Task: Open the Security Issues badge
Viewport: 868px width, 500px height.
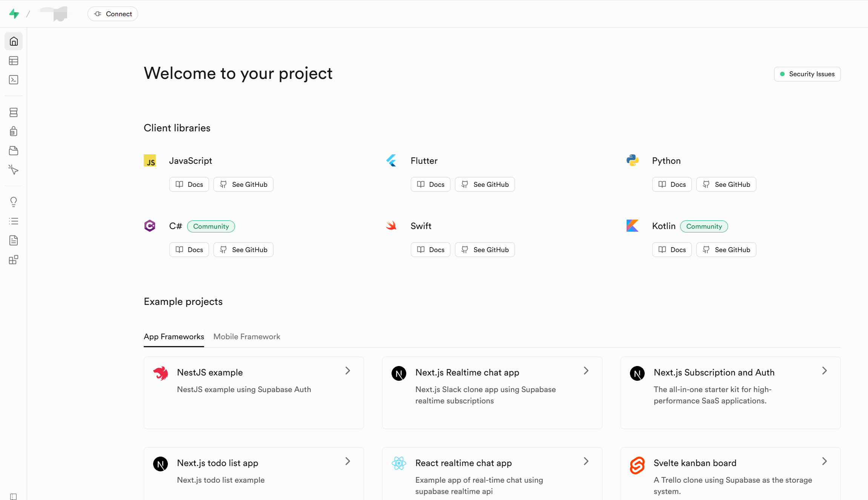Action: tap(807, 74)
